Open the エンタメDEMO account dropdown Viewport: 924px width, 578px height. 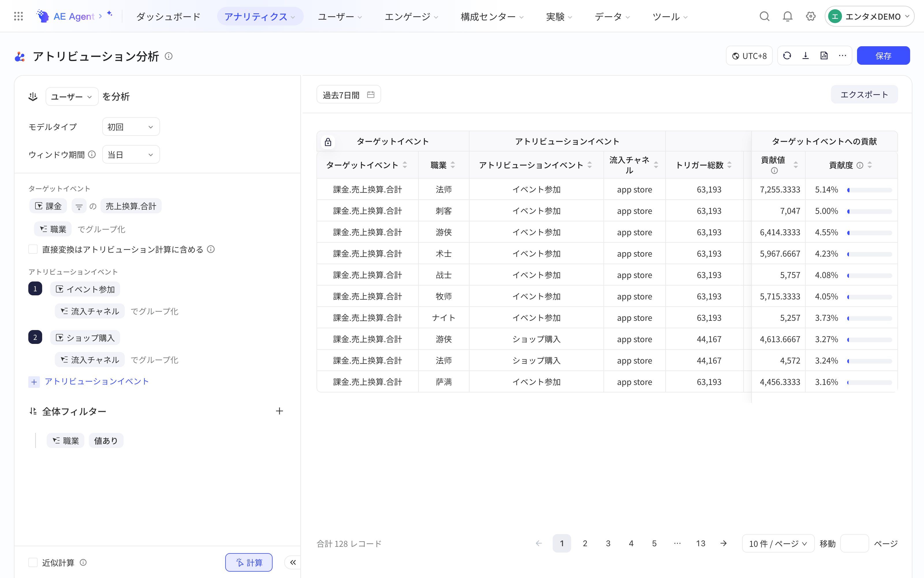coord(869,16)
